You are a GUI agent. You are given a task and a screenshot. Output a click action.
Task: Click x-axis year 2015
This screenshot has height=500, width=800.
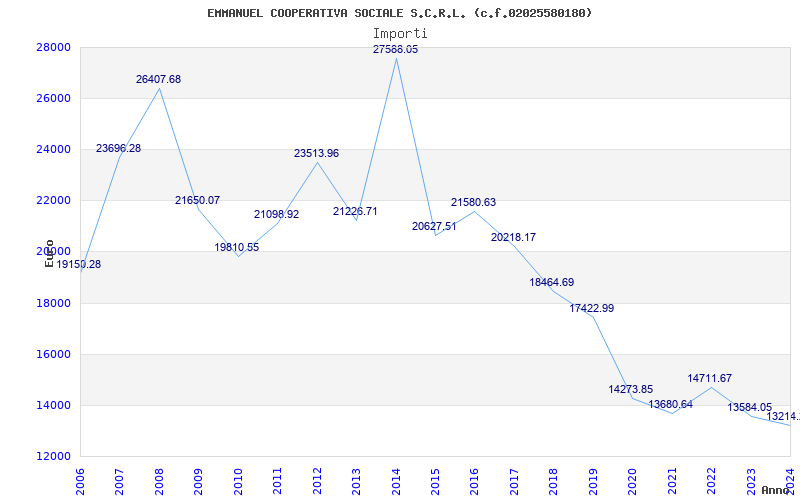point(435,481)
